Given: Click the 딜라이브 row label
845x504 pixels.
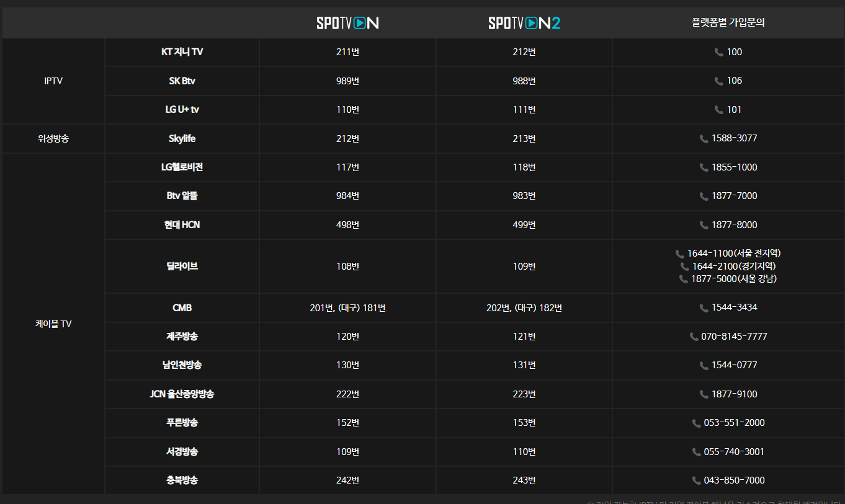Looking at the screenshot, I should coord(182,266).
